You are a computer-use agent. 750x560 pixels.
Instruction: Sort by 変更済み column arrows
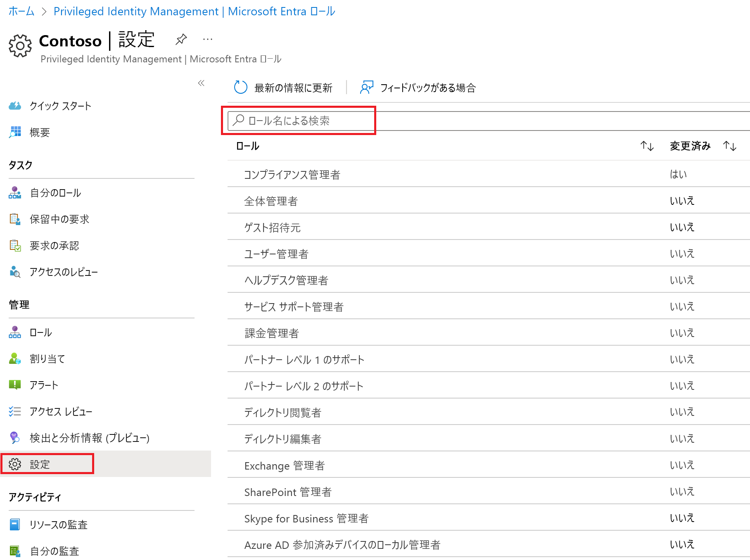(730, 146)
